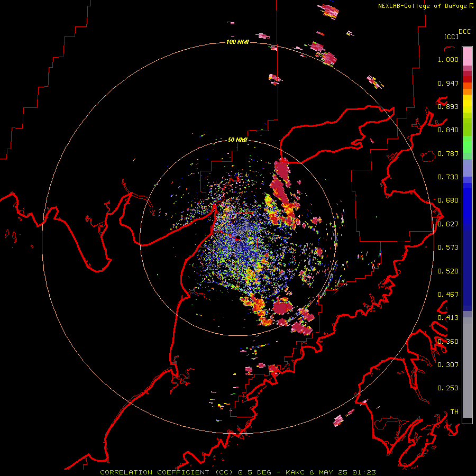Click the 0.627 scale value
Screen dimensions: 476x476
point(448,224)
